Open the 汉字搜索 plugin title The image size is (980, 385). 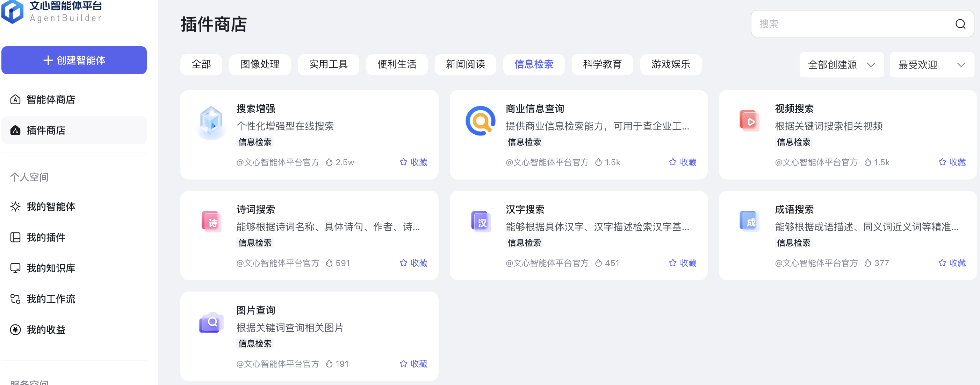[x=525, y=209]
